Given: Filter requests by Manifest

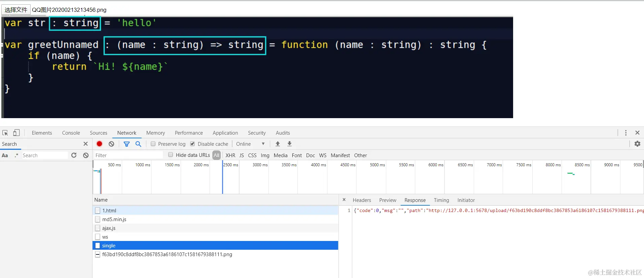Looking at the screenshot, I should click(340, 155).
